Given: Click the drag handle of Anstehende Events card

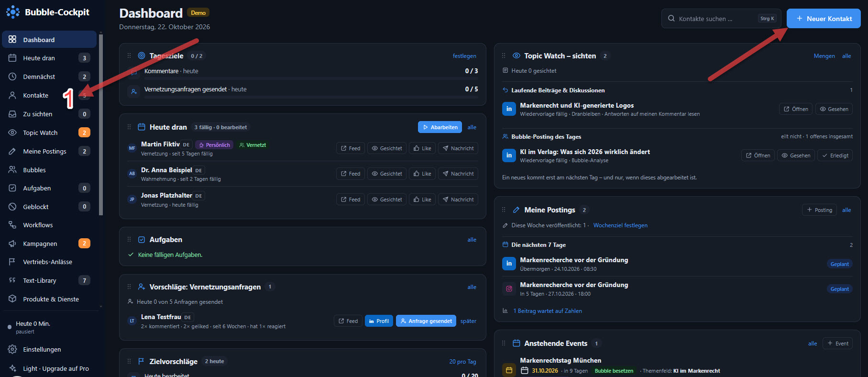Looking at the screenshot, I should [x=504, y=343].
